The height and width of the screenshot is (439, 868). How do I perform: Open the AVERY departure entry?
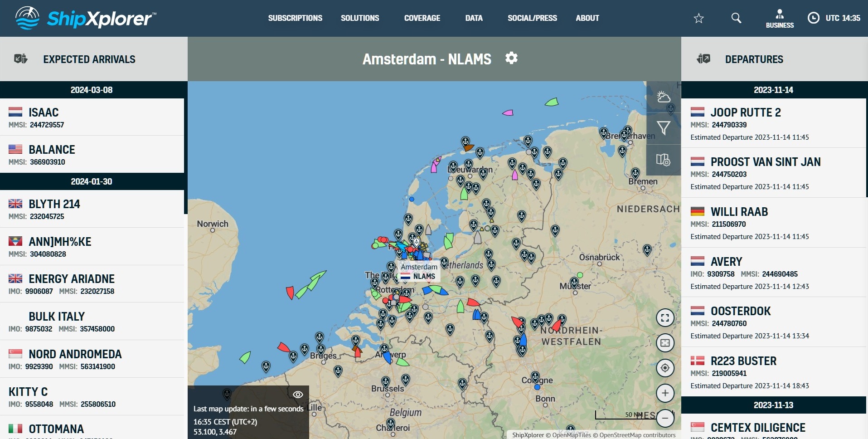point(773,272)
